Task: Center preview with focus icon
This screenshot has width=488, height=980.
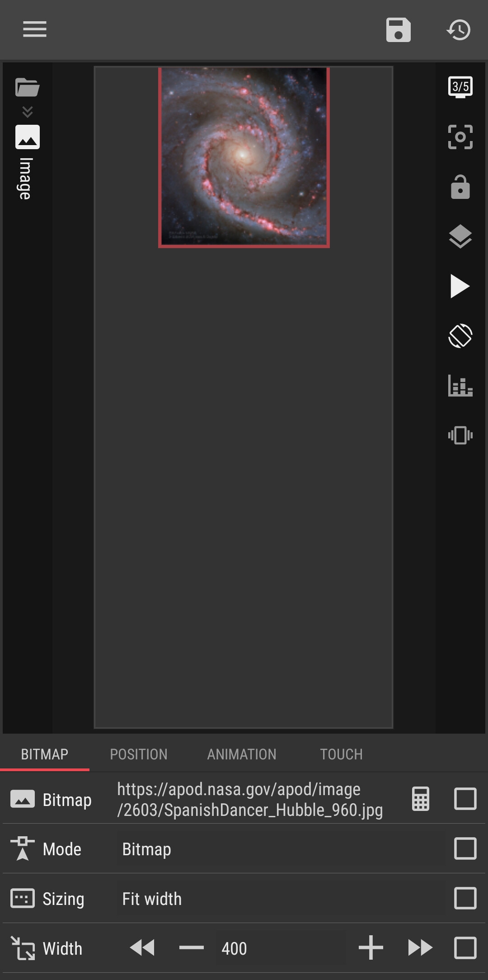Action: [460, 137]
